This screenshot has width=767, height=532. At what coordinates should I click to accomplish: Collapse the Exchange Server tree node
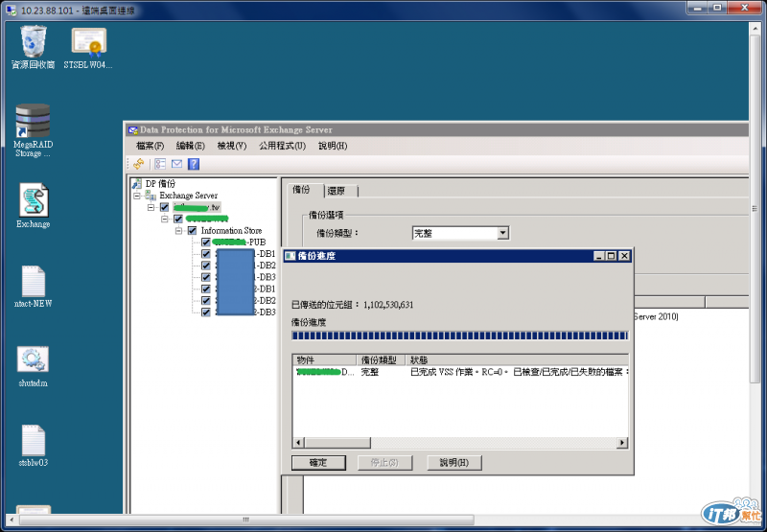point(137,196)
